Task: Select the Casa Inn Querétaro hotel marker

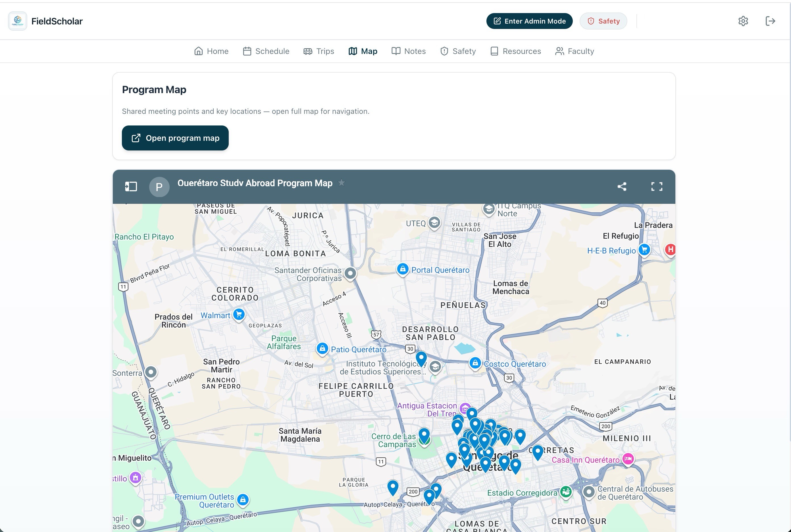Action: [628, 459]
